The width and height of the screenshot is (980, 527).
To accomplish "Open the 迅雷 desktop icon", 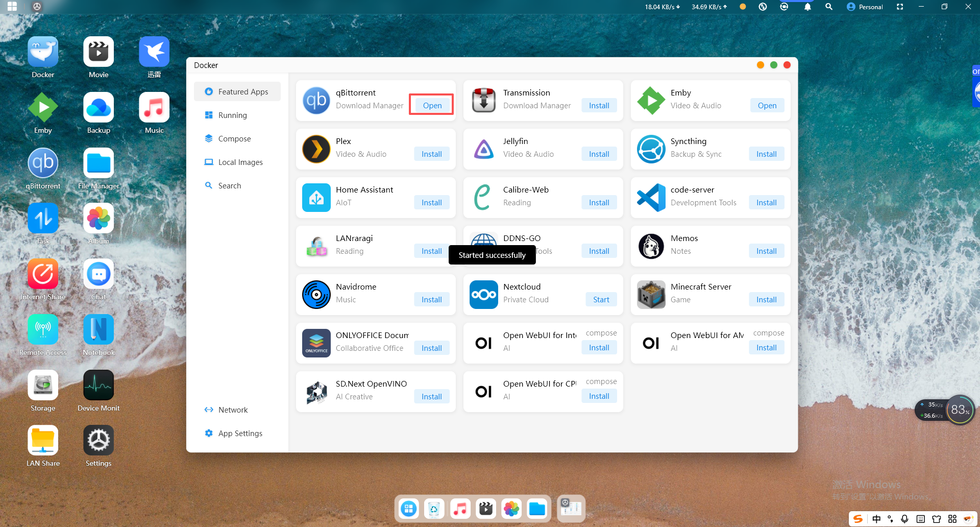I will (x=154, y=52).
